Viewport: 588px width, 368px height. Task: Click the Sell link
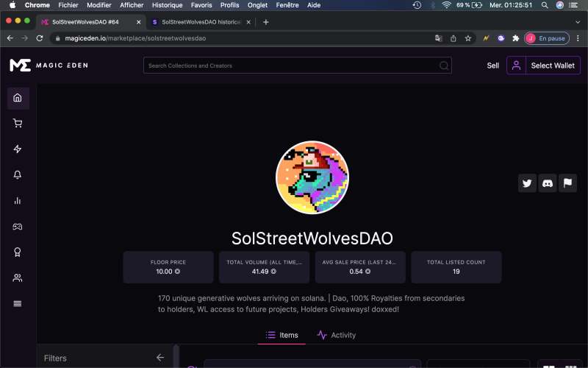[x=492, y=66]
